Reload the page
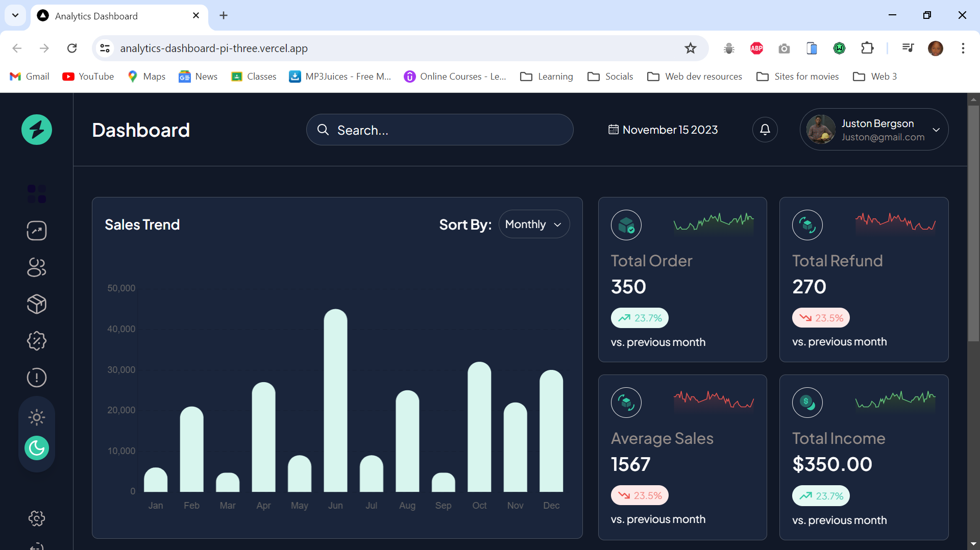The width and height of the screenshot is (980, 550). pos(72,48)
